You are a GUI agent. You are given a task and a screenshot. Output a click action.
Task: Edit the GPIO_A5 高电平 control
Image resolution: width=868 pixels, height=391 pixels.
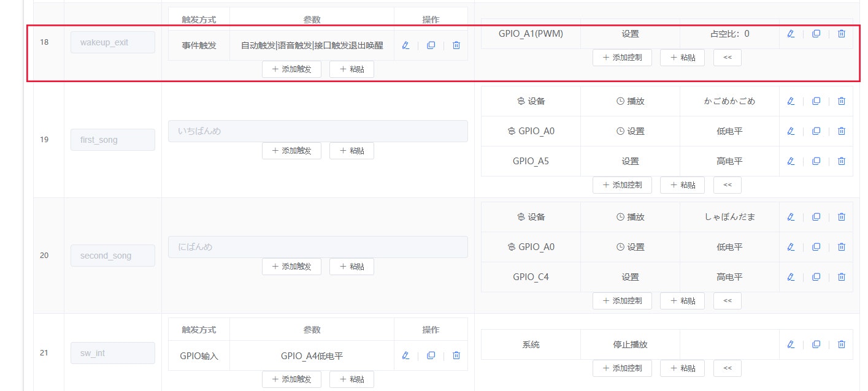791,161
